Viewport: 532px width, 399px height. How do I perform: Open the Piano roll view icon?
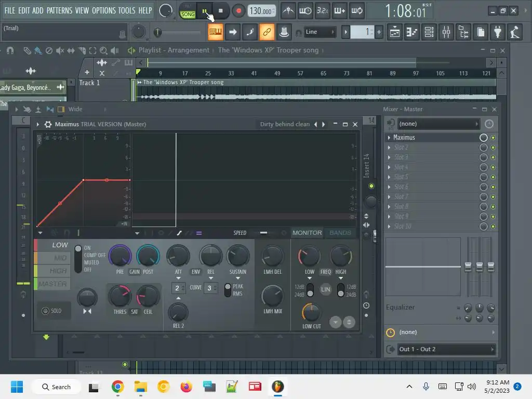412,32
